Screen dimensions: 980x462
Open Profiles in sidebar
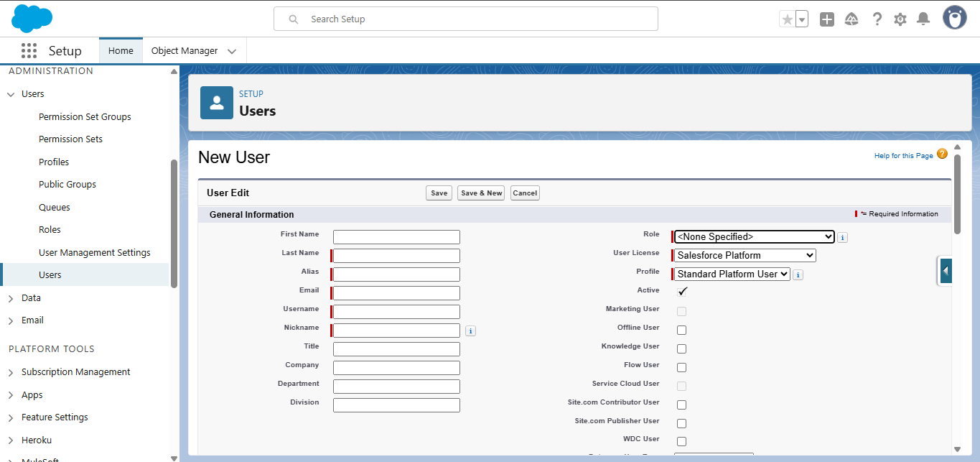(x=54, y=162)
